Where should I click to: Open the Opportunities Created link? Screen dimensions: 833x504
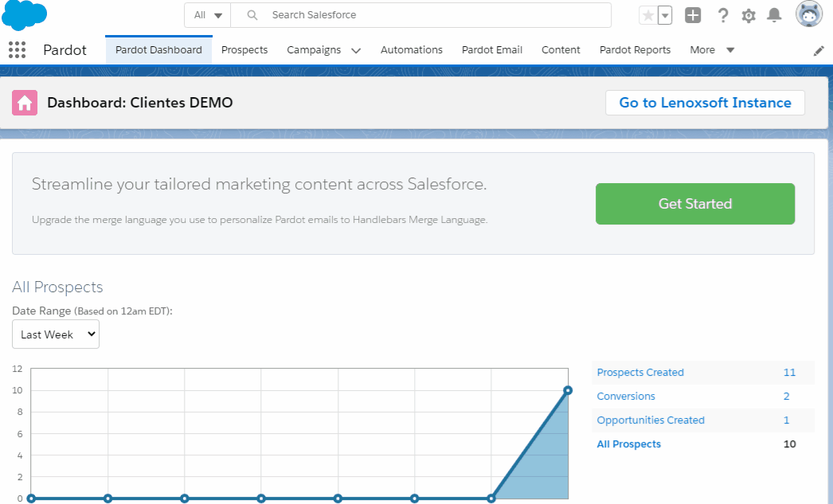pos(651,420)
